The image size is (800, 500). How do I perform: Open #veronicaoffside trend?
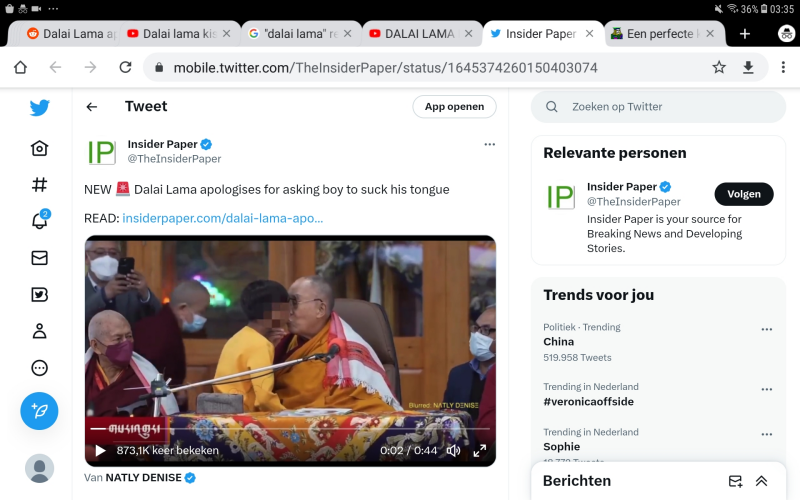click(588, 402)
